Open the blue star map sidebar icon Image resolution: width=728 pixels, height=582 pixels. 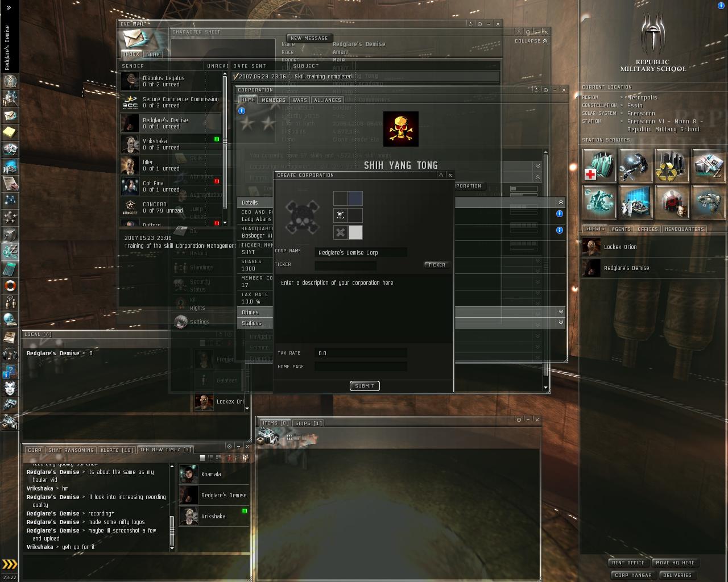click(10, 200)
